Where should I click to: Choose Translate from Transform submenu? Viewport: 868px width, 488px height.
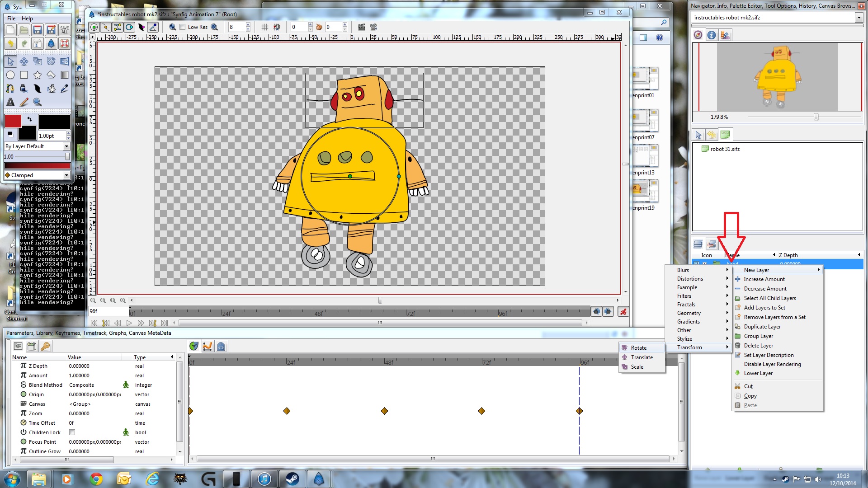coord(642,357)
